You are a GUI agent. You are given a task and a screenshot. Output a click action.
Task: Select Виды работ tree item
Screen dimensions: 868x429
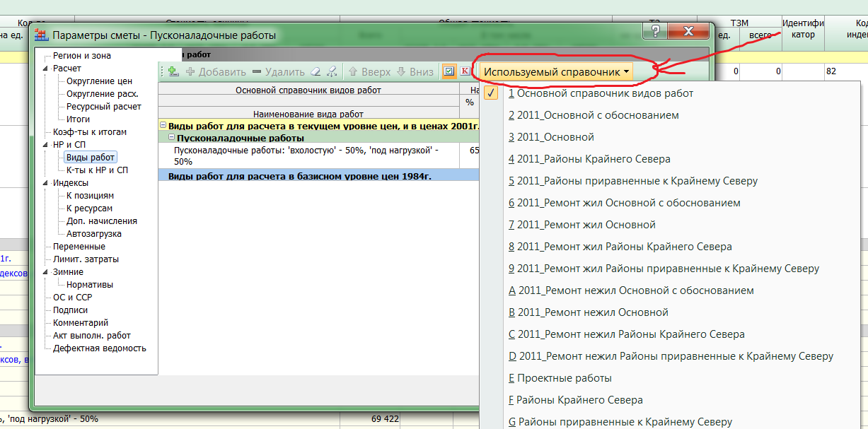(x=91, y=158)
